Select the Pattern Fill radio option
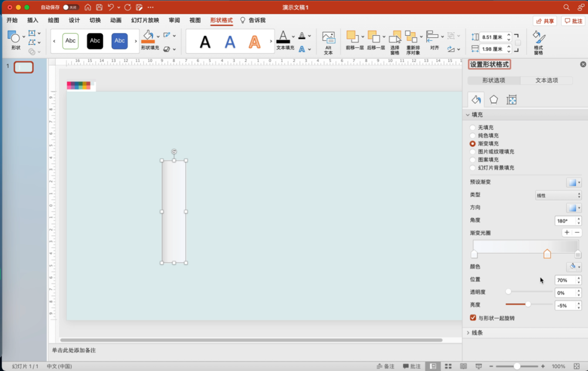The width and height of the screenshot is (588, 371). pos(473,159)
